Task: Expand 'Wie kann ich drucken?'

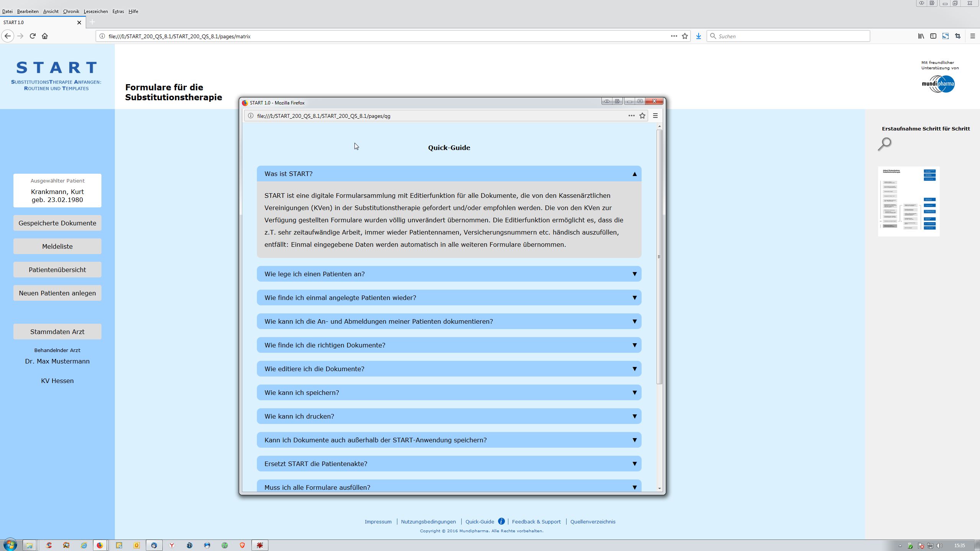Action: click(x=449, y=416)
